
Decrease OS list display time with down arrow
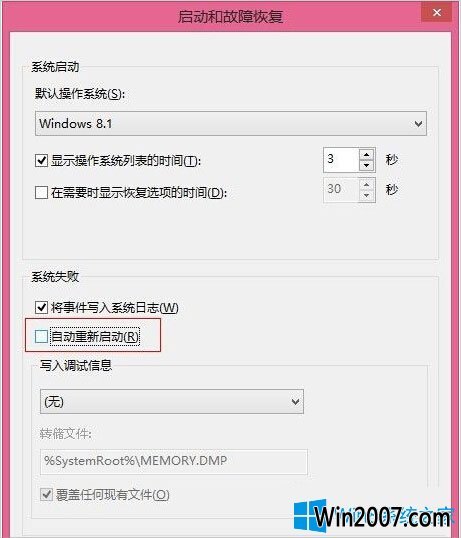(x=367, y=166)
